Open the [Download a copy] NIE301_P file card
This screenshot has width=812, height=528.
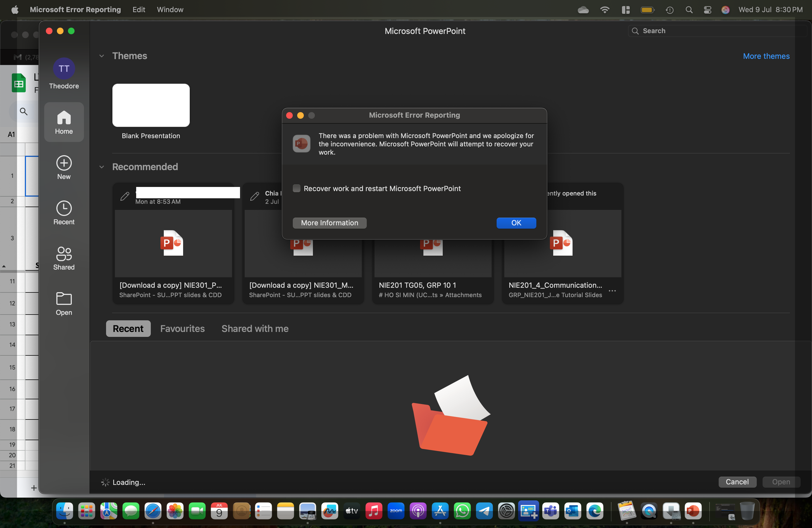point(173,243)
